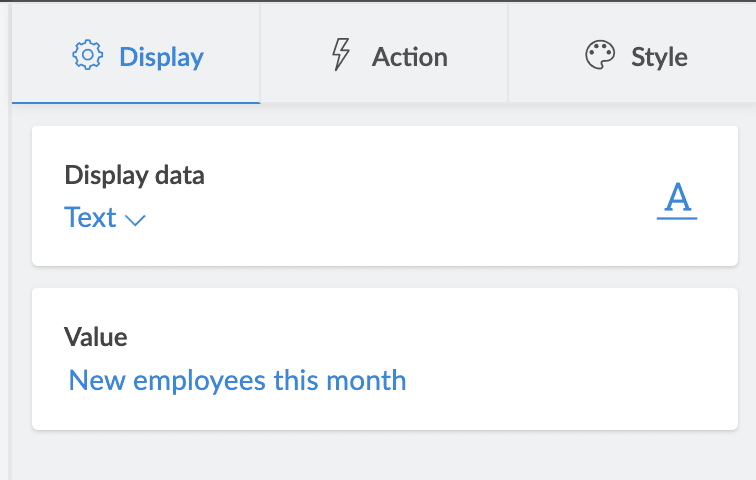Click the lightning bolt Action icon

coord(341,55)
